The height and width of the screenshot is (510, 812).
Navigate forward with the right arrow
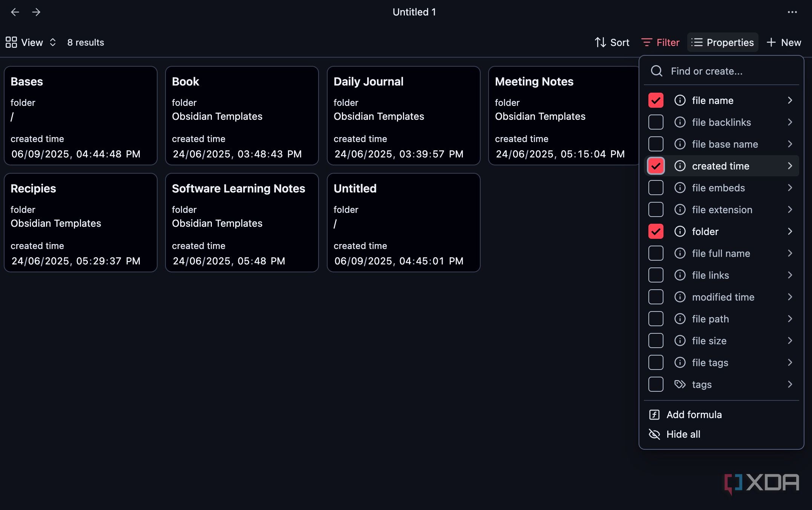click(x=36, y=12)
